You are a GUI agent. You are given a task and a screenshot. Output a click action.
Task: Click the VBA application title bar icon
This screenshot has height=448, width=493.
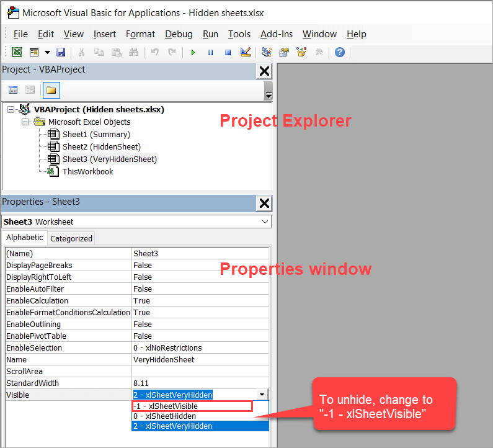pos(13,12)
